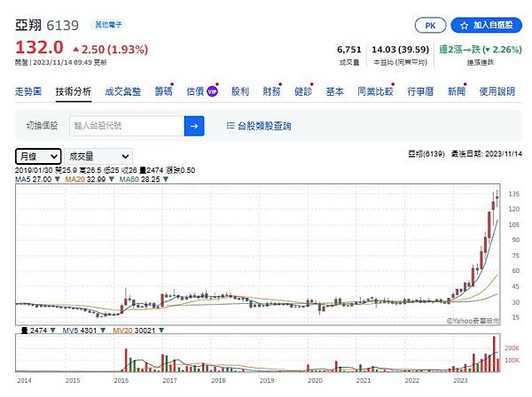532x397 pixels.
Task: Open the 成交量 indicator dropdown
Action: tap(98, 156)
